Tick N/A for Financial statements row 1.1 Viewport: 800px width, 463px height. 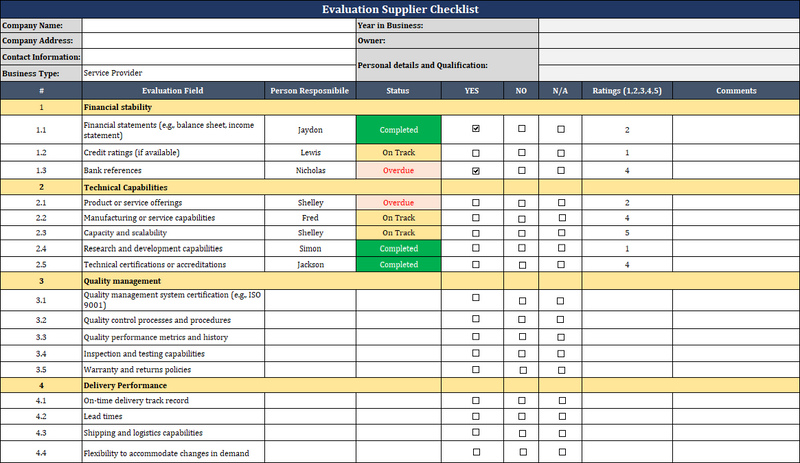(x=561, y=129)
